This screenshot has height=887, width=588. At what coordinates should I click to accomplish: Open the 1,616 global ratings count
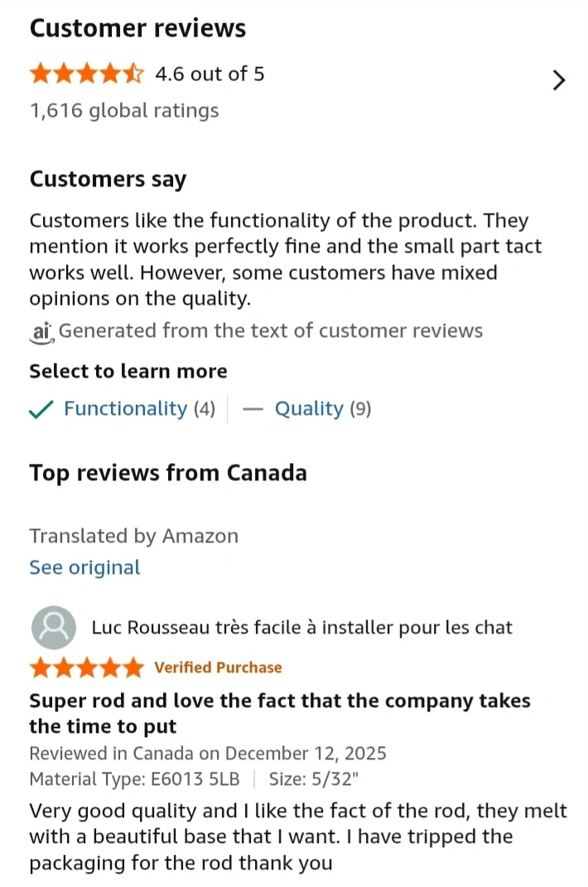click(x=124, y=111)
